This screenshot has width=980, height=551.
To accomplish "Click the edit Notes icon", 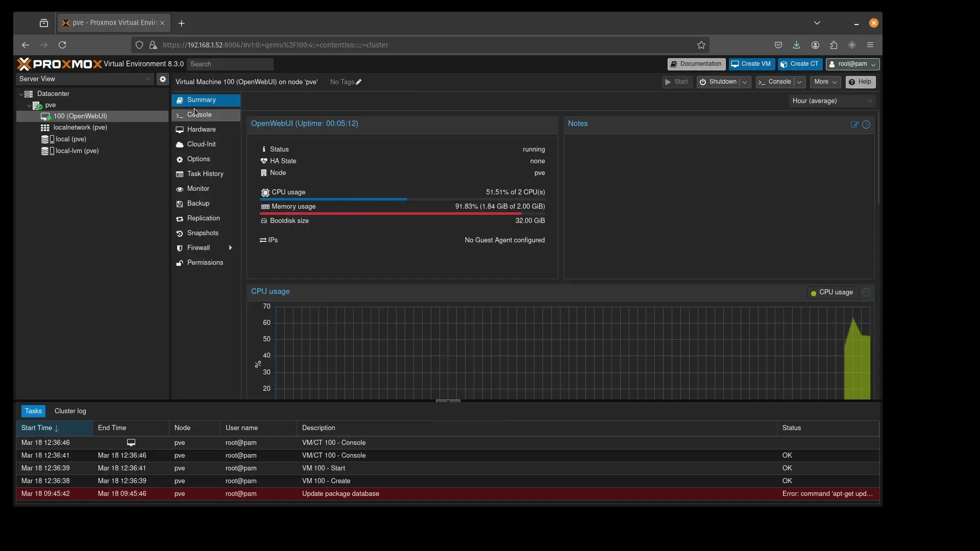I will (854, 124).
